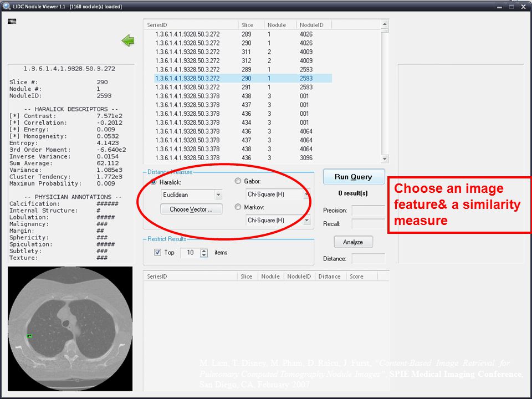This screenshot has height=399, width=532.
Task: Sort nodule list by Slice header
Action: click(250, 25)
